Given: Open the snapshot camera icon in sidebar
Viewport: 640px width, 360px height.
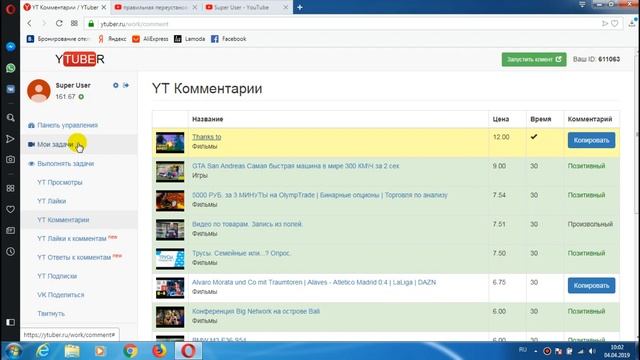Looking at the screenshot, I should [11, 160].
